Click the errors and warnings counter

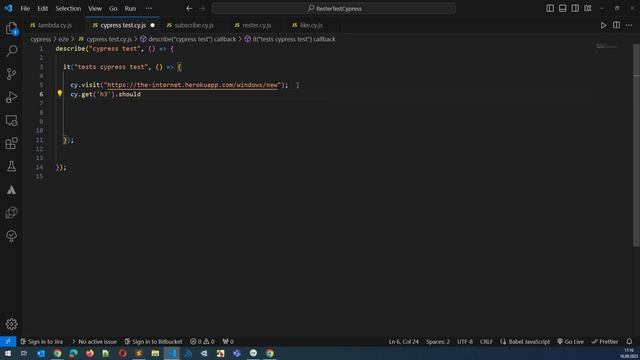tap(202, 341)
